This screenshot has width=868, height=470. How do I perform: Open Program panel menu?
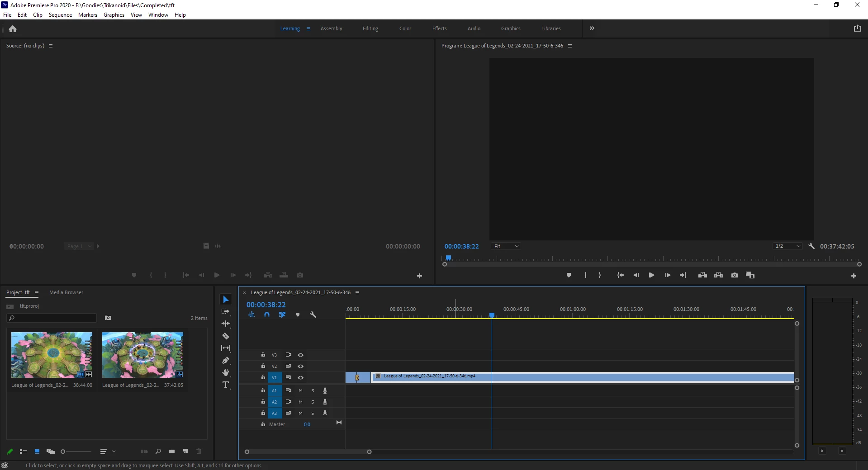570,46
